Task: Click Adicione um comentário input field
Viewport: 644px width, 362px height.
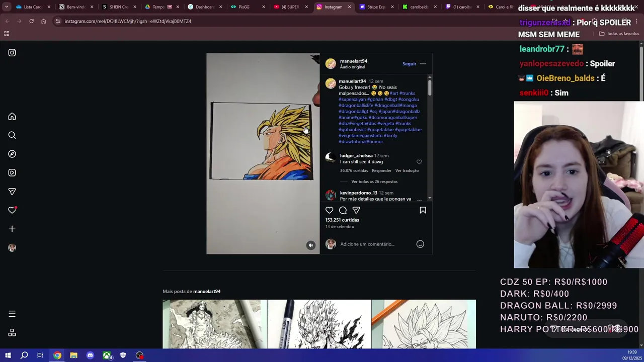Action: pos(376,244)
